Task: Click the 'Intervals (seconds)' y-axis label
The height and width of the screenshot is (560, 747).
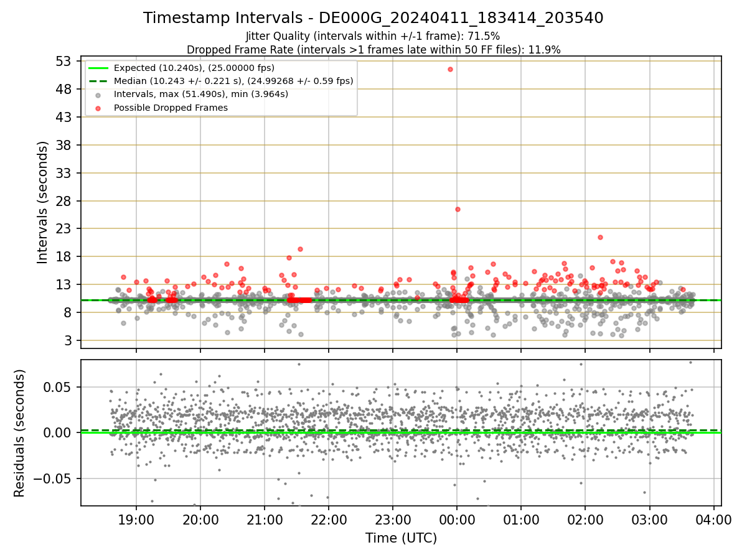Action: click(x=42, y=202)
